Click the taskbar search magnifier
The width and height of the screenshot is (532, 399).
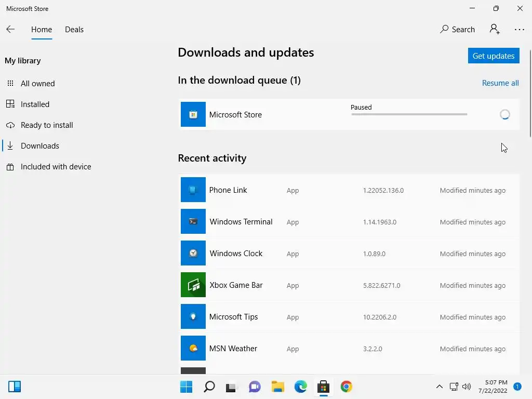[209, 387]
